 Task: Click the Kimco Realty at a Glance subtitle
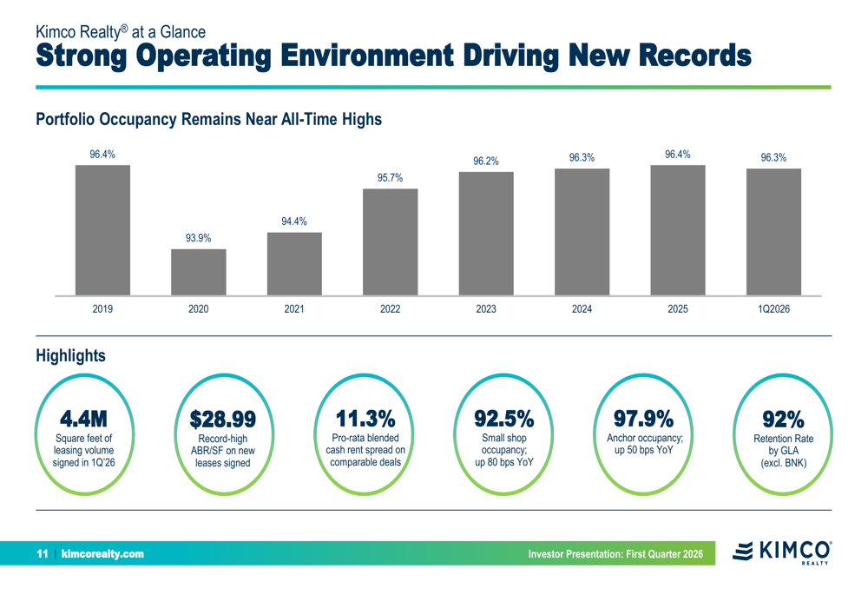tap(119, 30)
